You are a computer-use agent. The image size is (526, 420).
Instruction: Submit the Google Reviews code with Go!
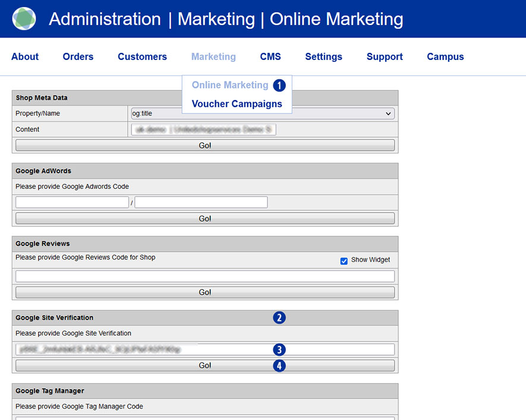point(204,292)
